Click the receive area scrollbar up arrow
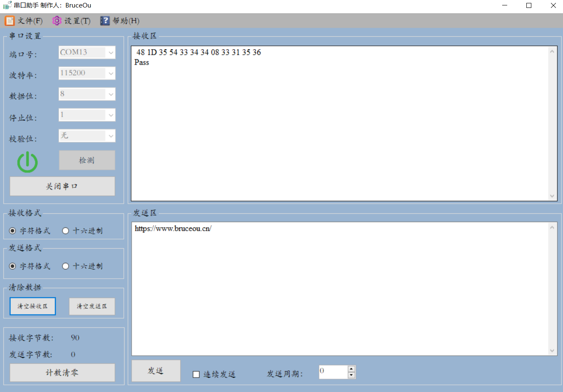 552,52
